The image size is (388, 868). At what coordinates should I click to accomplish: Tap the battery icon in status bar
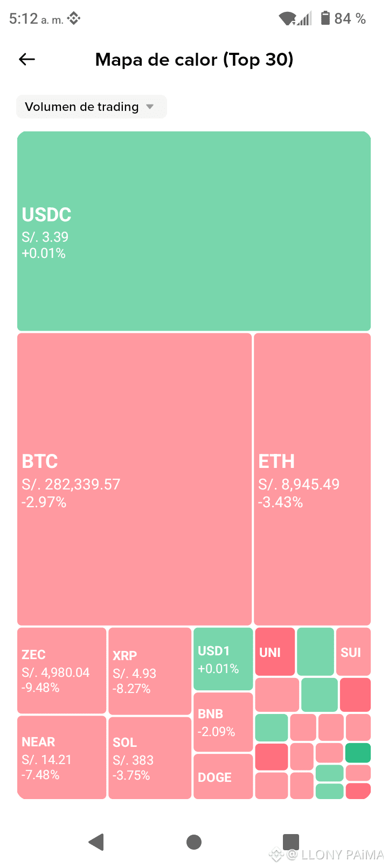(x=325, y=18)
